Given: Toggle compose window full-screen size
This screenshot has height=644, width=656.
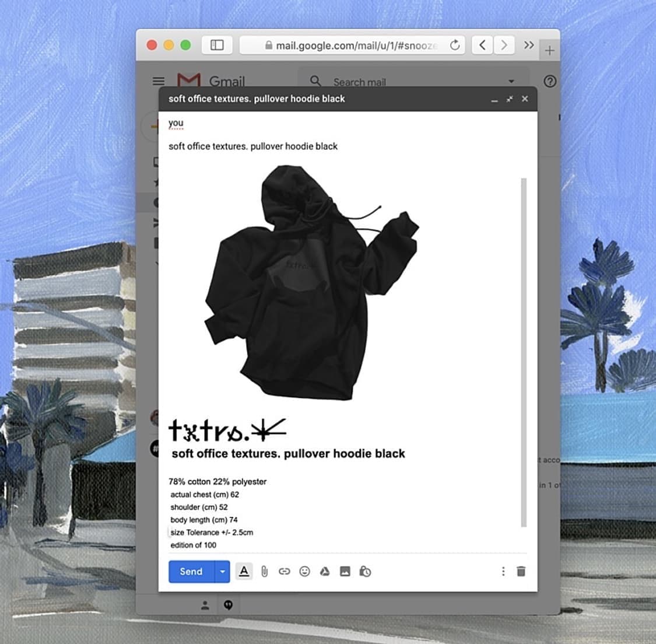Looking at the screenshot, I should (x=510, y=99).
